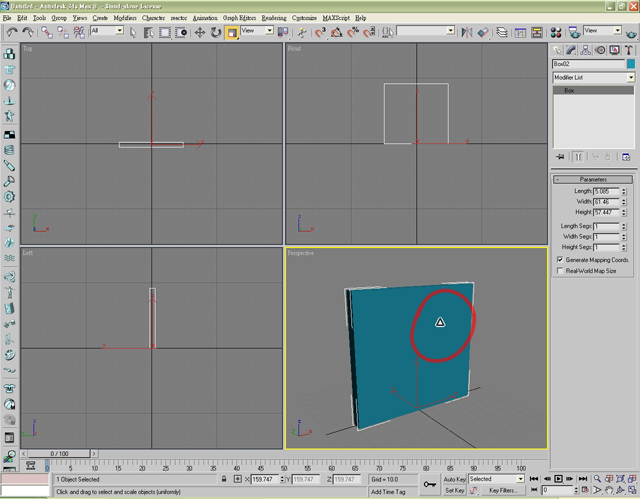Open the Curve Editor
This screenshot has height=499, width=640.
tap(520, 32)
